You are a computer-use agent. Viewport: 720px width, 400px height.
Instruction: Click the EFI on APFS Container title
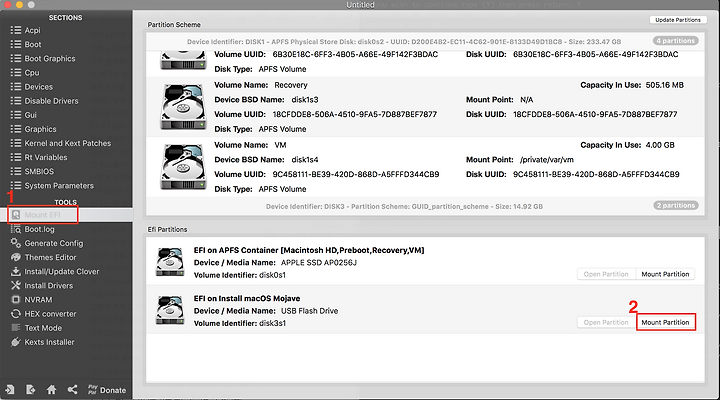[309, 250]
